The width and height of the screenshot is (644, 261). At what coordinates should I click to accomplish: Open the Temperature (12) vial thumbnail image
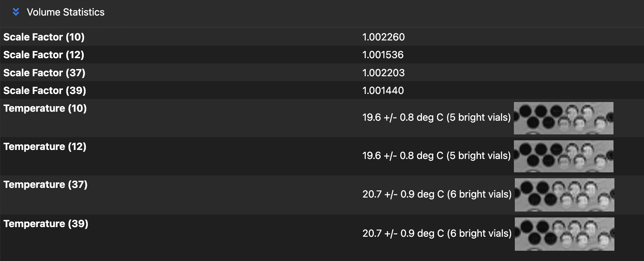563,156
